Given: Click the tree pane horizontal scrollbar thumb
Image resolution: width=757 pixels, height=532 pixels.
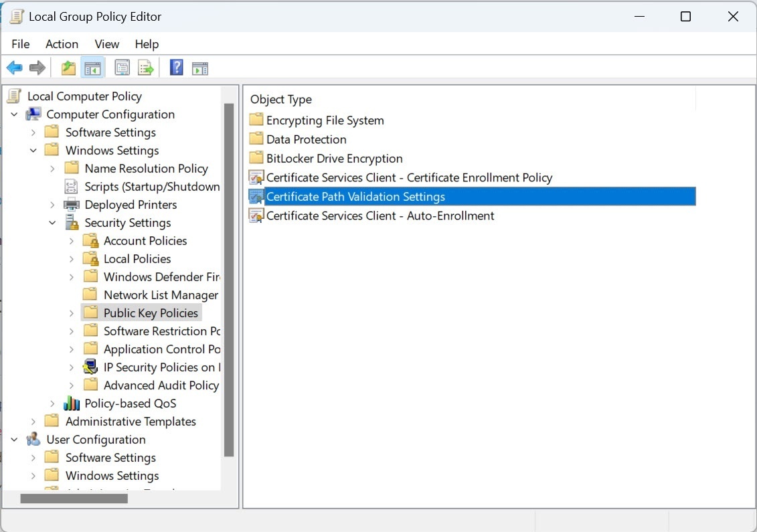Looking at the screenshot, I should [74, 498].
